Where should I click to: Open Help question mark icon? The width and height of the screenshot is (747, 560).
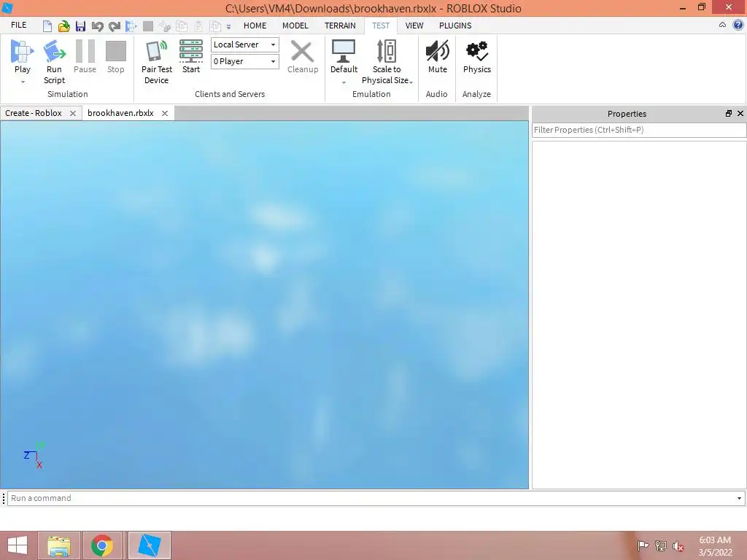[738, 26]
